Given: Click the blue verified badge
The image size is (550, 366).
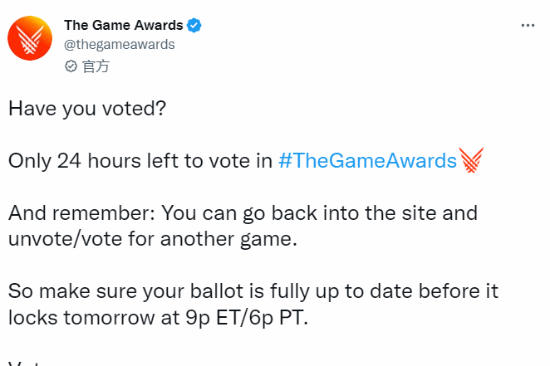Looking at the screenshot, I should click(194, 26).
